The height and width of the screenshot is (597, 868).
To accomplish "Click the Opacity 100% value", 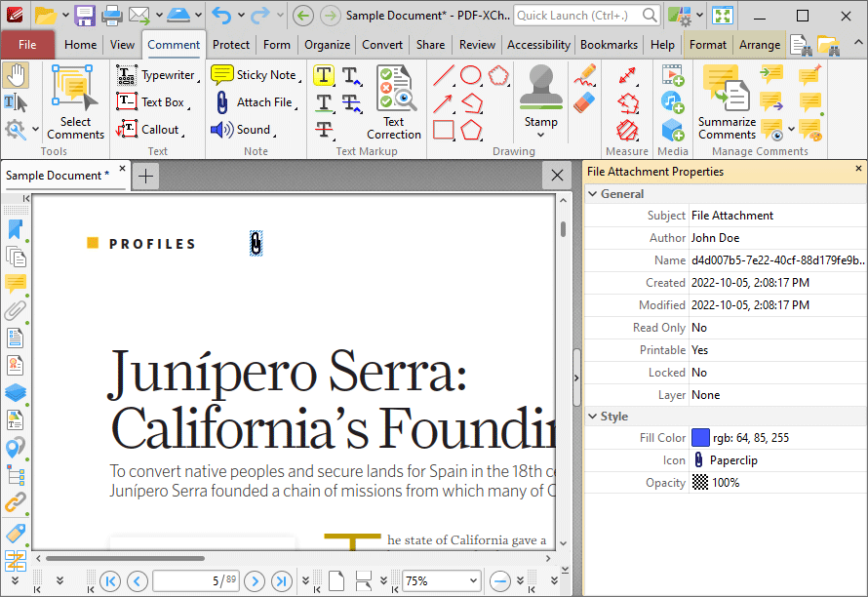I will (726, 483).
